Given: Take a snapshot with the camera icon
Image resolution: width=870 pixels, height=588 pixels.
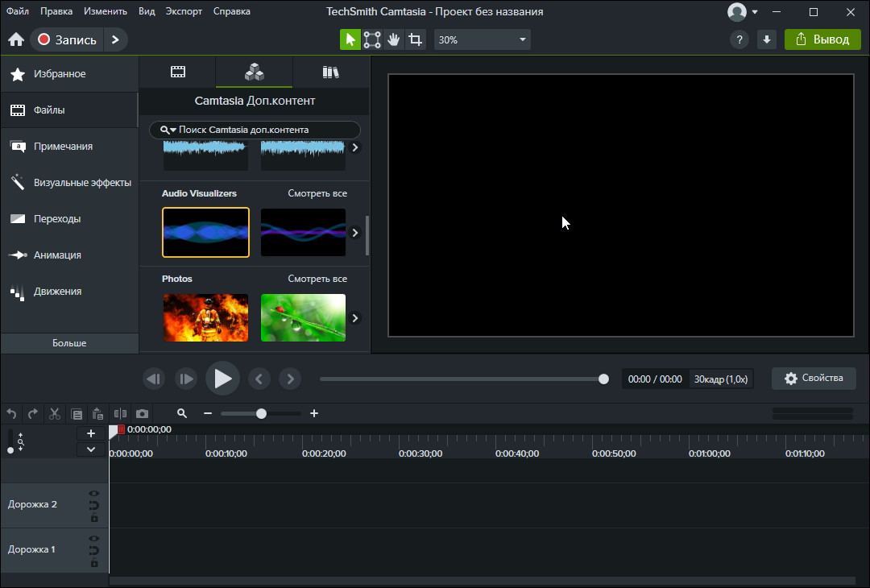Looking at the screenshot, I should [142, 414].
